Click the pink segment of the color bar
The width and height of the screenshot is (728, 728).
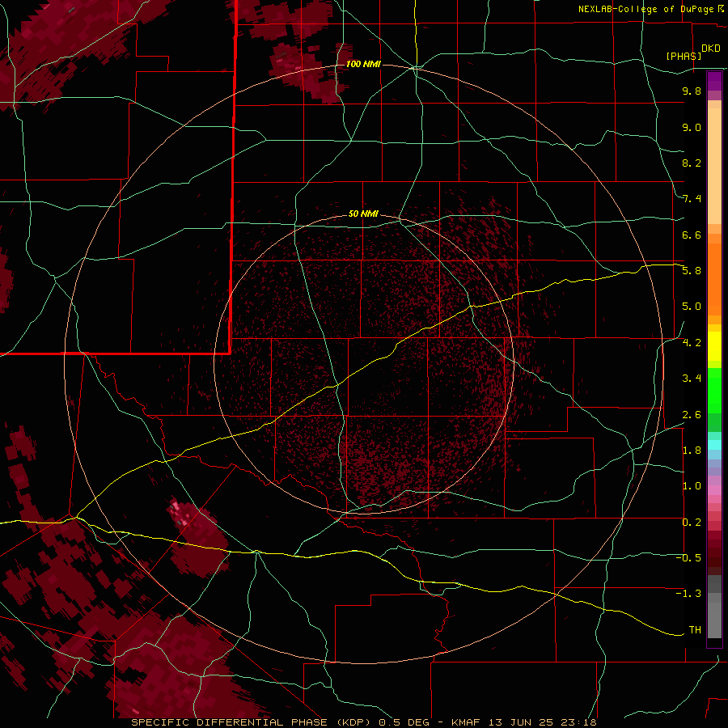pos(714,490)
